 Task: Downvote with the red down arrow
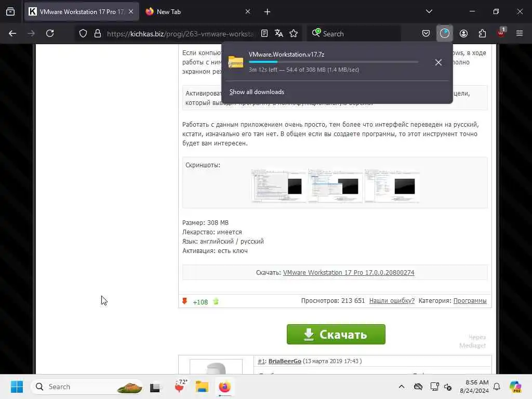[184, 301]
